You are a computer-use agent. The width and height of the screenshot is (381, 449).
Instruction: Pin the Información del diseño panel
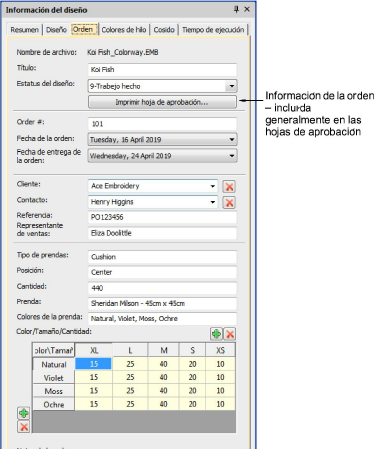(236, 9)
